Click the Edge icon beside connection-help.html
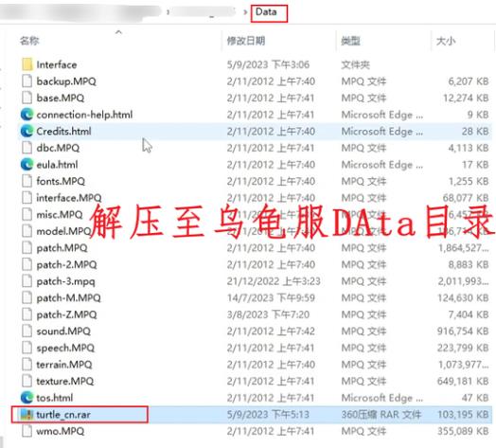 coord(27,115)
